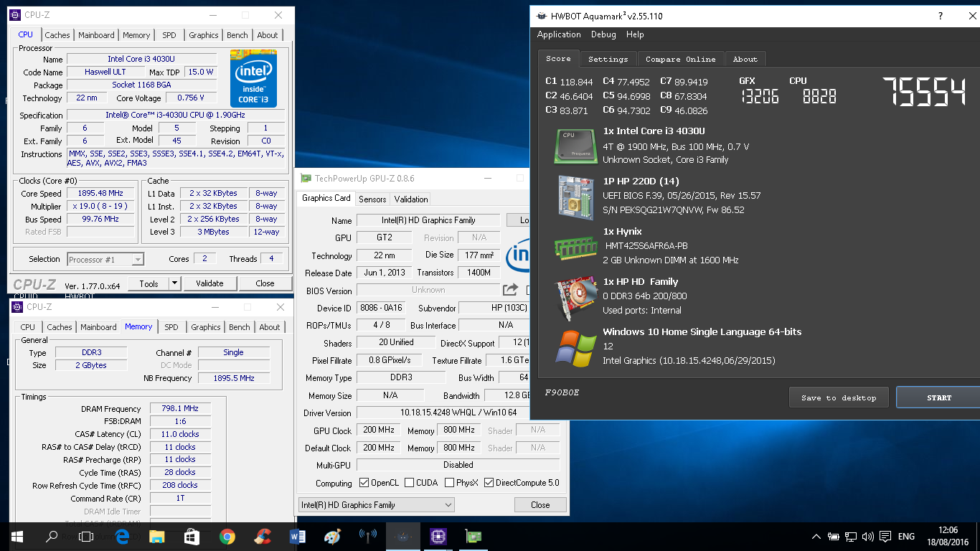Open the Processor #1 selection dropdown
Image resolution: width=980 pixels, height=551 pixels.
[x=105, y=260]
